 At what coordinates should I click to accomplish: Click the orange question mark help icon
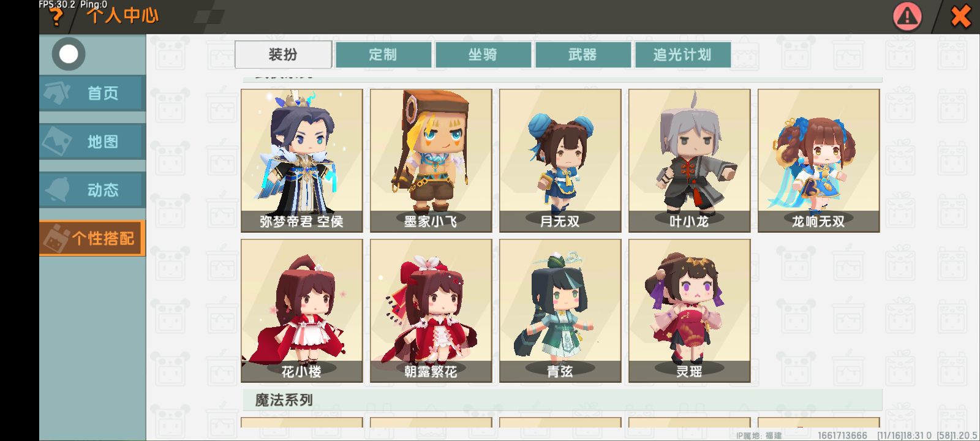point(56,17)
